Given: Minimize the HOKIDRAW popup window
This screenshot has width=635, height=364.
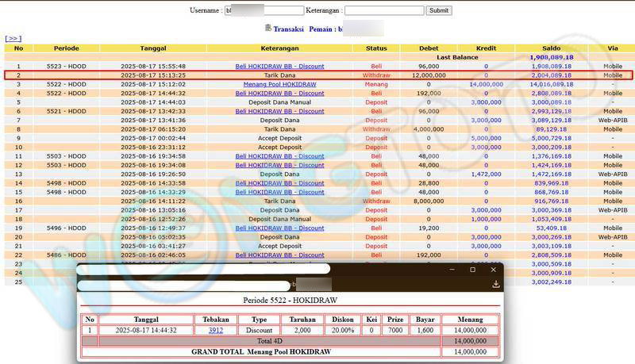Looking at the screenshot, I should 451,270.
